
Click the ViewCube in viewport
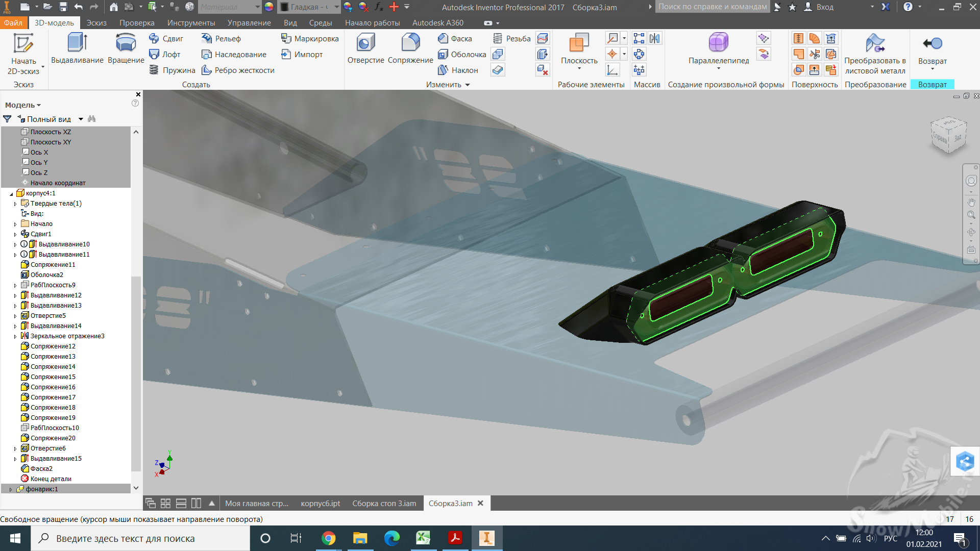point(949,136)
